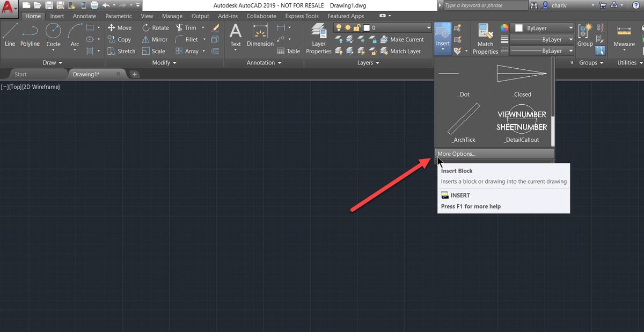Screen dimensions: 644x332
Task: Add a new drawing tab with plus
Action: point(134,74)
